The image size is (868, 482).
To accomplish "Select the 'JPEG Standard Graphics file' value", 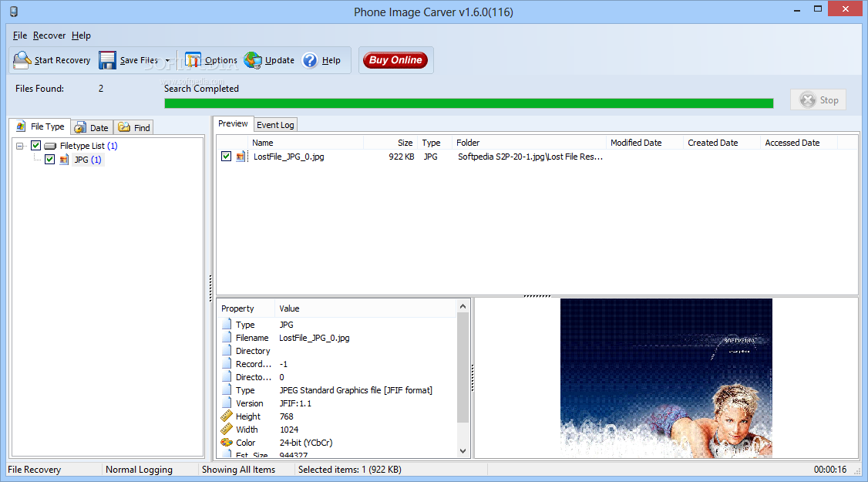I will (x=356, y=390).
